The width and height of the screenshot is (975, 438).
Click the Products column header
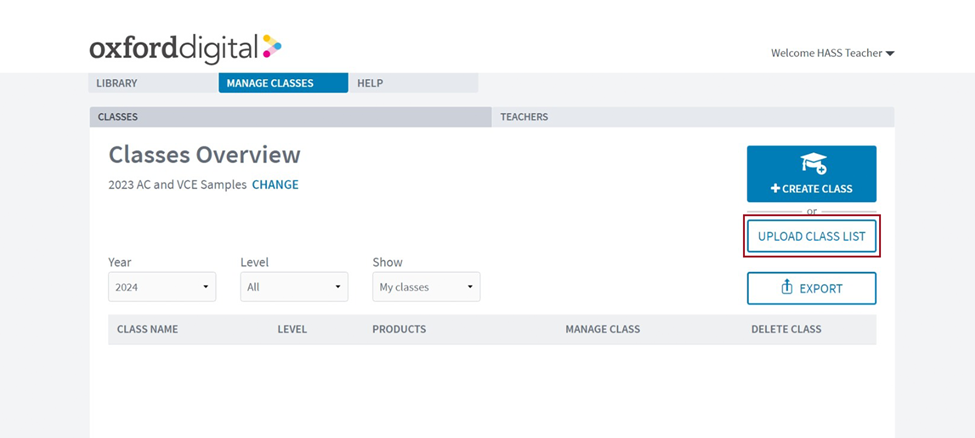click(399, 329)
